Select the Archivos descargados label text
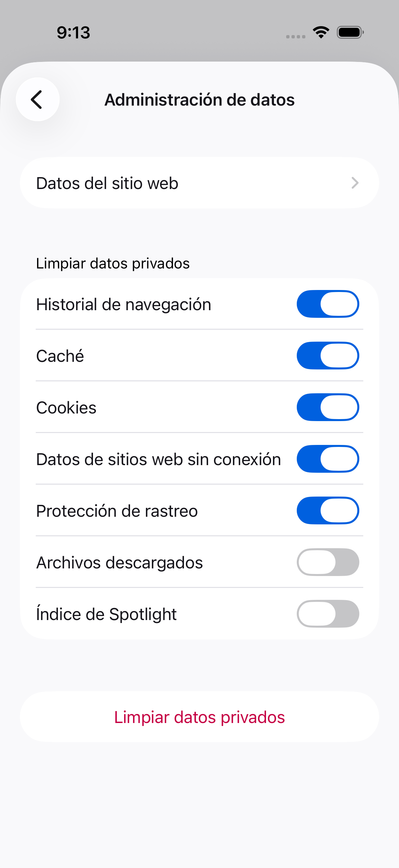399x868 pixels. pos(119,563)
